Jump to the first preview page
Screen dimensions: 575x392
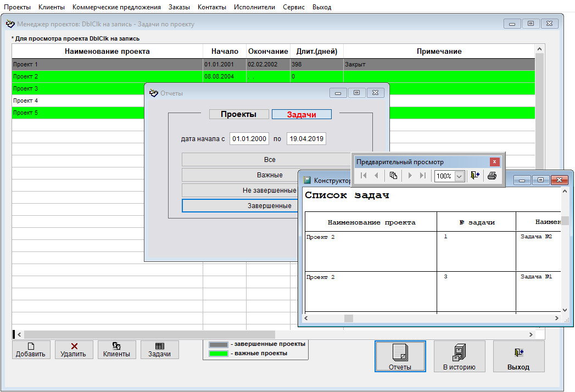[x=364, y=176]
